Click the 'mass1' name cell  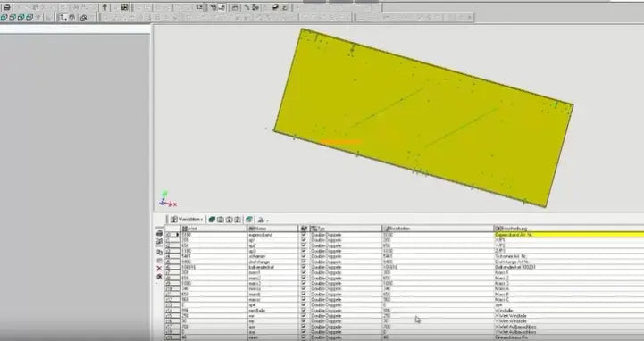(272, 272)
